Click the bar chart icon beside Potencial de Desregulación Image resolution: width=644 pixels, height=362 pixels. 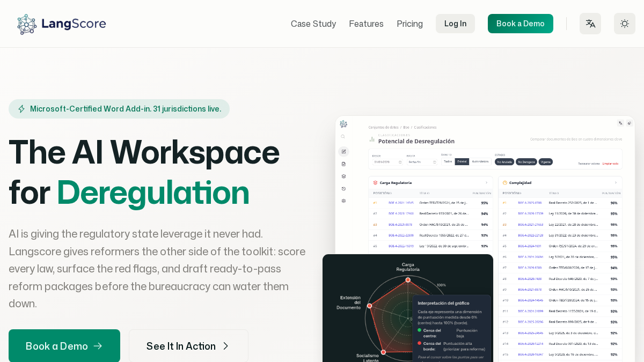[372, 139]
